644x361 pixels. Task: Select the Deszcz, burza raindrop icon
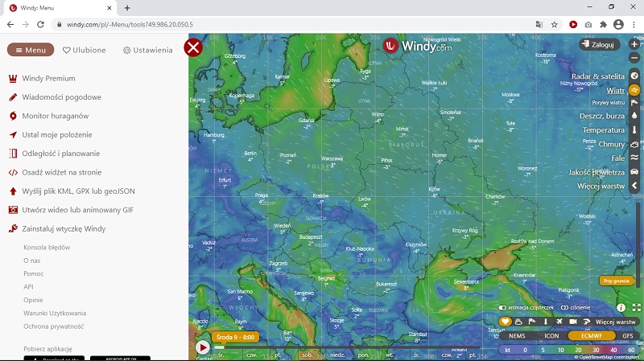point(634,116)
